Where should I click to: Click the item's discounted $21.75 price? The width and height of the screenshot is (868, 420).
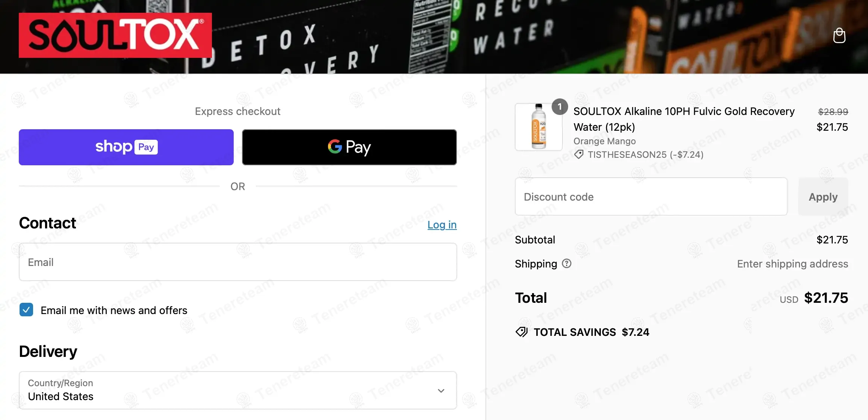coord(832,127)
